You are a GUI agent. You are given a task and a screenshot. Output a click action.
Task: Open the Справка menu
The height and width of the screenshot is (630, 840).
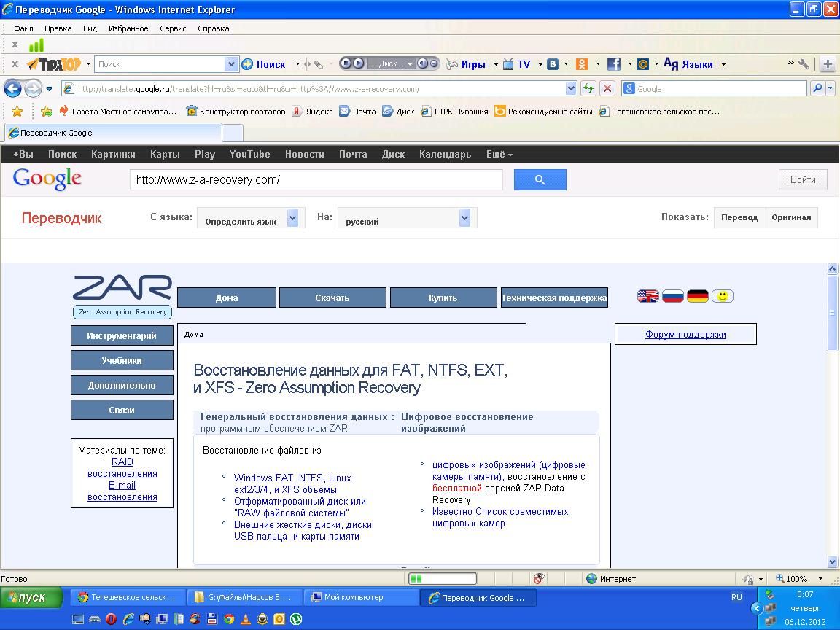(213, 28)
